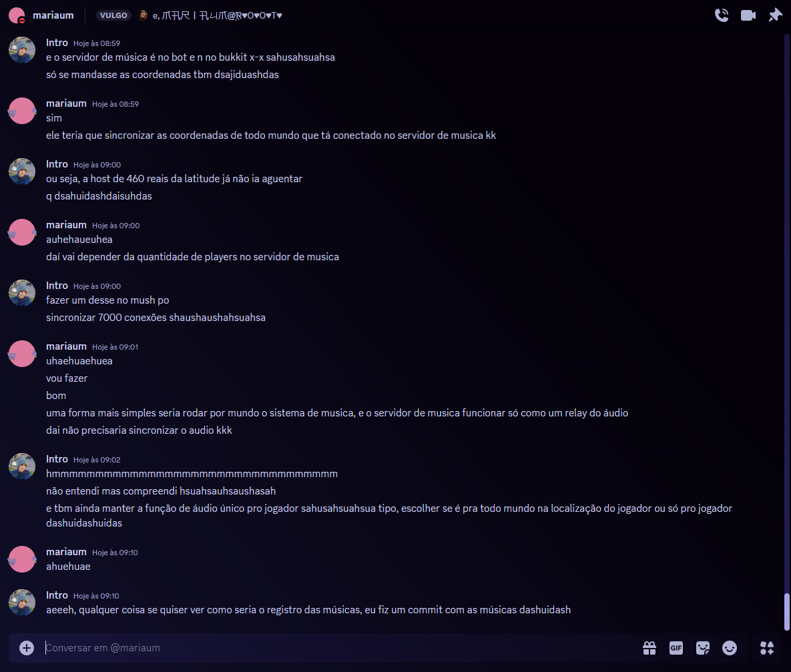Click the custom status text in header
Viewport: 791px width, 672px height.
tap(218, 15)
